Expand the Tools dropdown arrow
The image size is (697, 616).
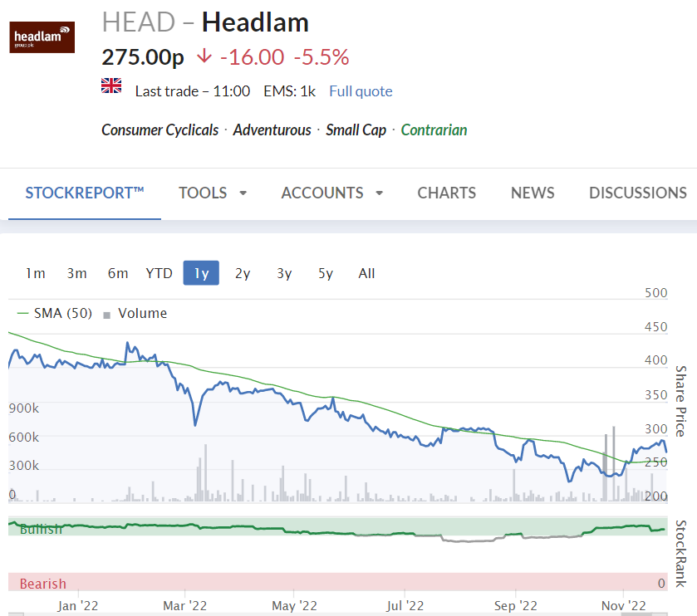tap(243, 193)
